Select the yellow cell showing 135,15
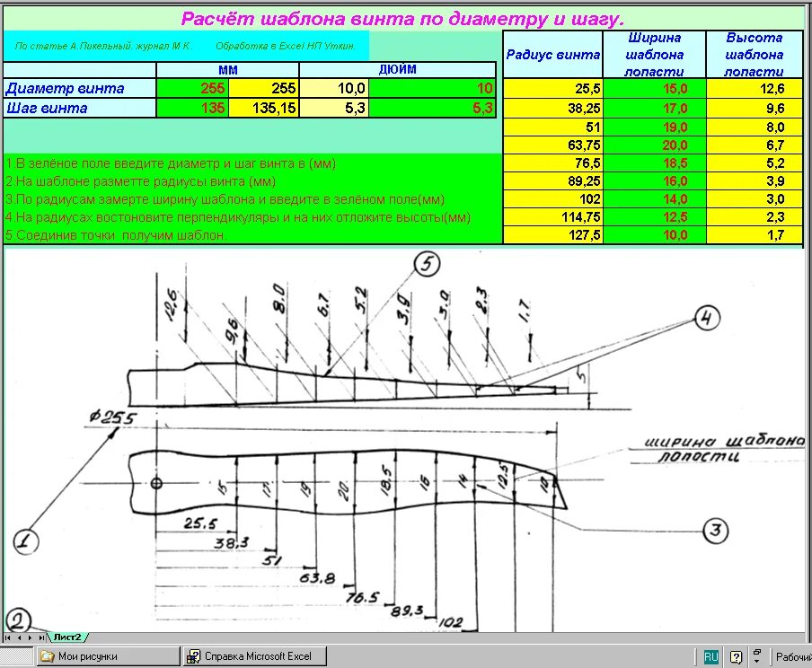 (x=263, y=108)
